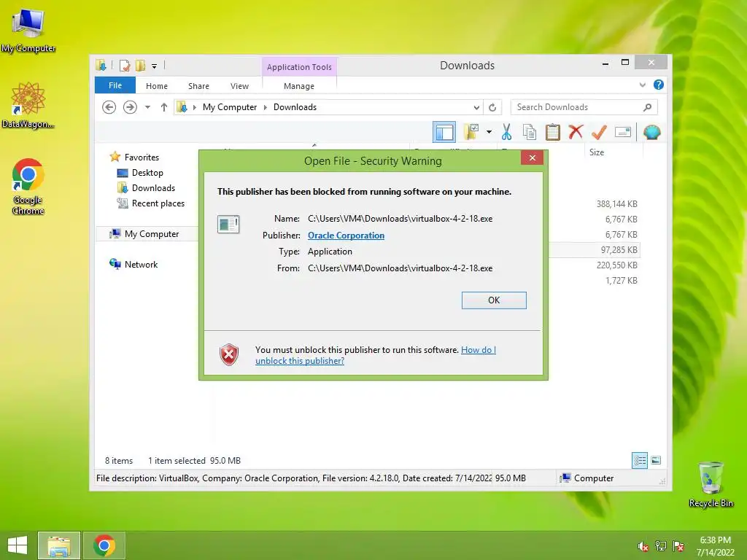Switch to details view icon in status bar

tap(639, 460)
